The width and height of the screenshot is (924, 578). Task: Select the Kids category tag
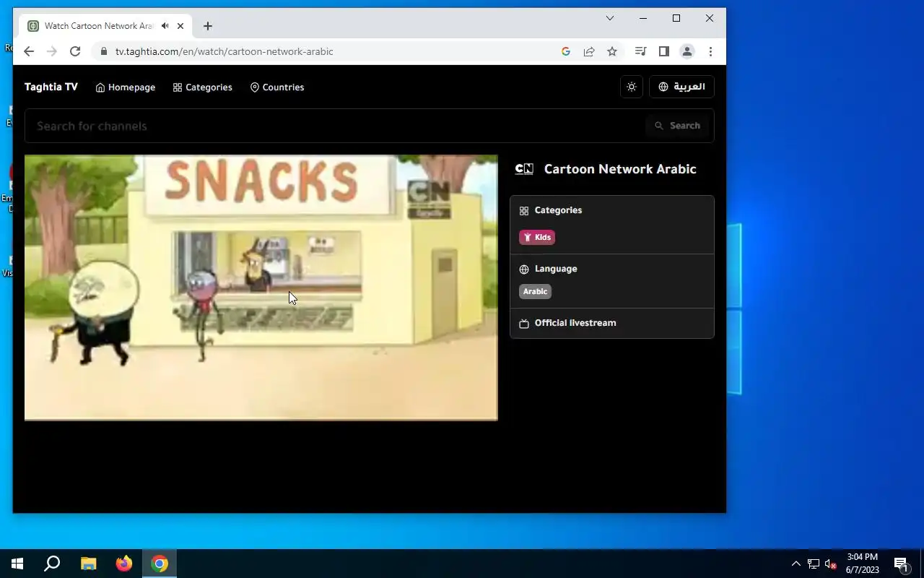click(537, 237)
